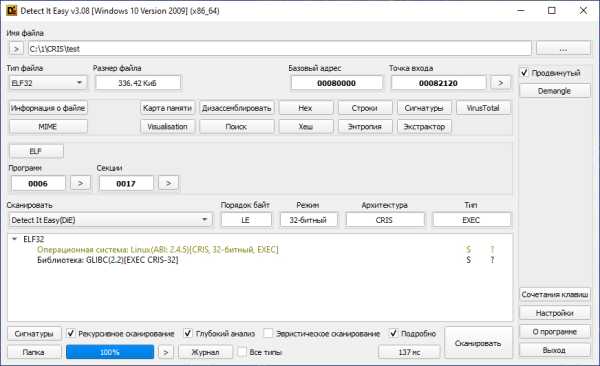This screenshot has width=600, height=366.
Task: Open the Энтропия button
Action: point(365,126)
